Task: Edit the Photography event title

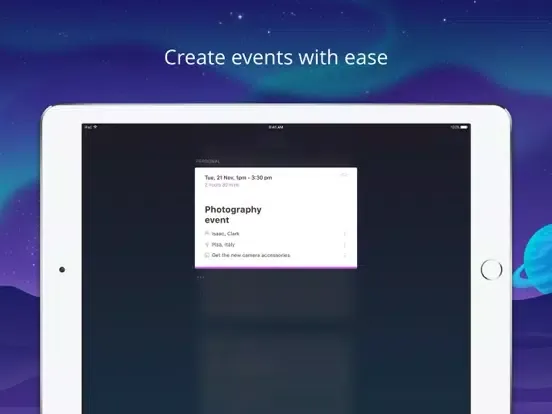Action: [233, 215]
